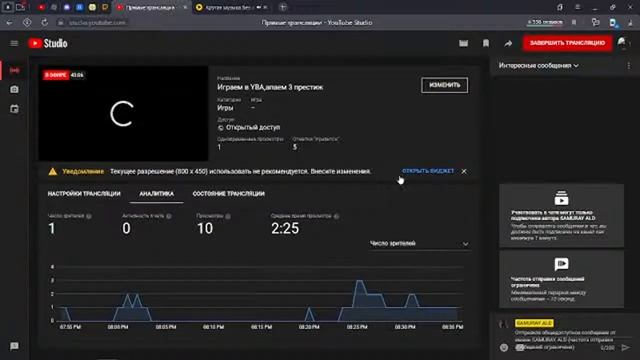
Task: Switch to the Настройки трансляции tab
Action: coord(84,194)
